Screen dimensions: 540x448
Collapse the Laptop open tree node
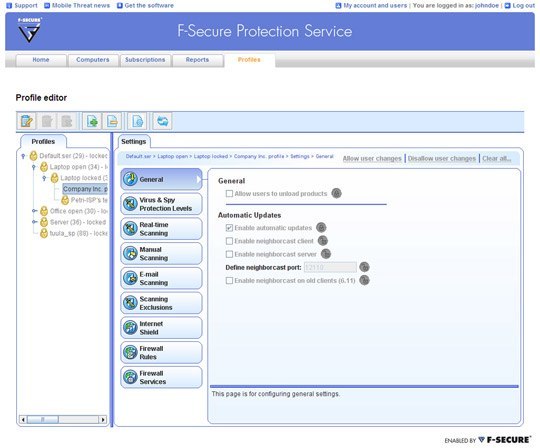click(x=34, y=167)
